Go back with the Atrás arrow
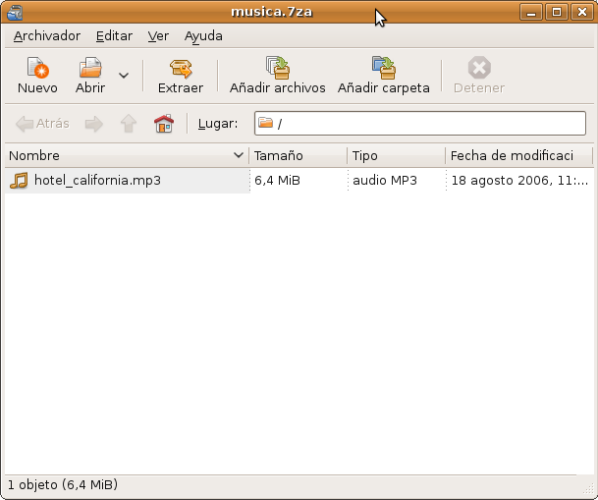 42,124
